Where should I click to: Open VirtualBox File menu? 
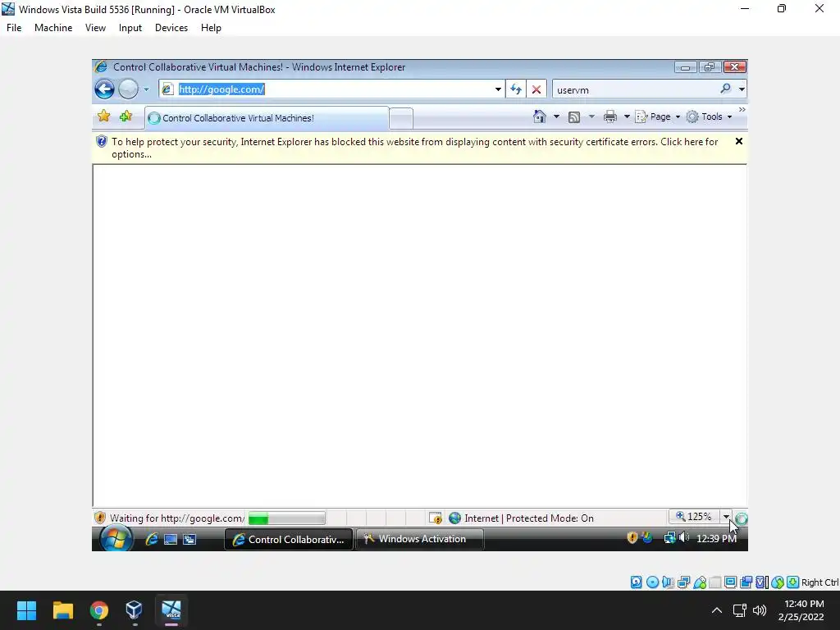[14, 28]
